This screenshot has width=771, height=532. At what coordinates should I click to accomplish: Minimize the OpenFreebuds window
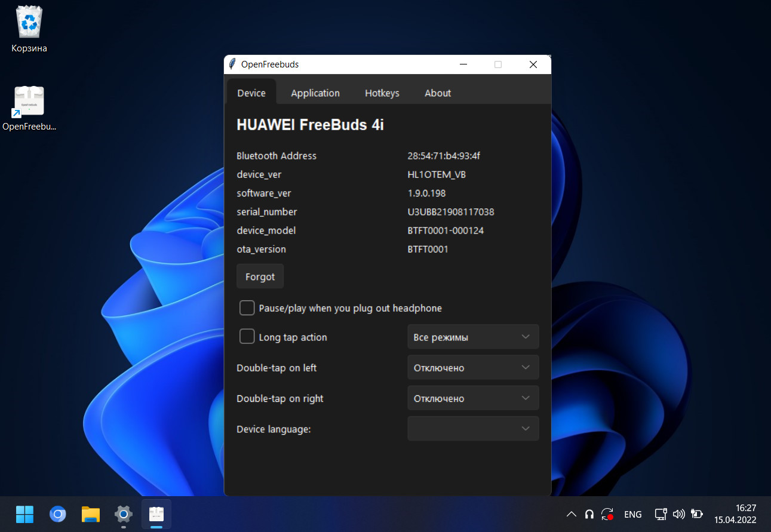463,64
